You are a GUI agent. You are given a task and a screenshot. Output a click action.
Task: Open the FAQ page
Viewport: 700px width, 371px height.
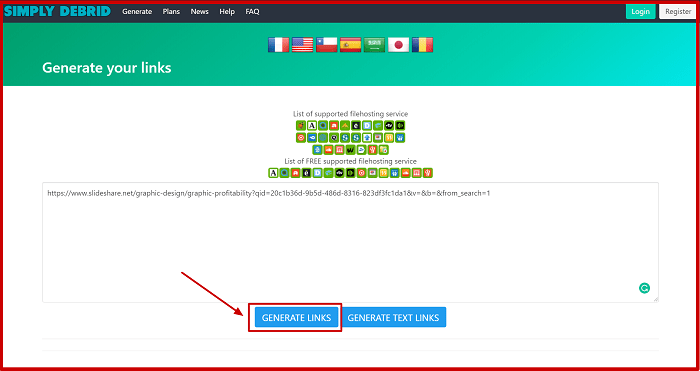click(x=252, y=12)
